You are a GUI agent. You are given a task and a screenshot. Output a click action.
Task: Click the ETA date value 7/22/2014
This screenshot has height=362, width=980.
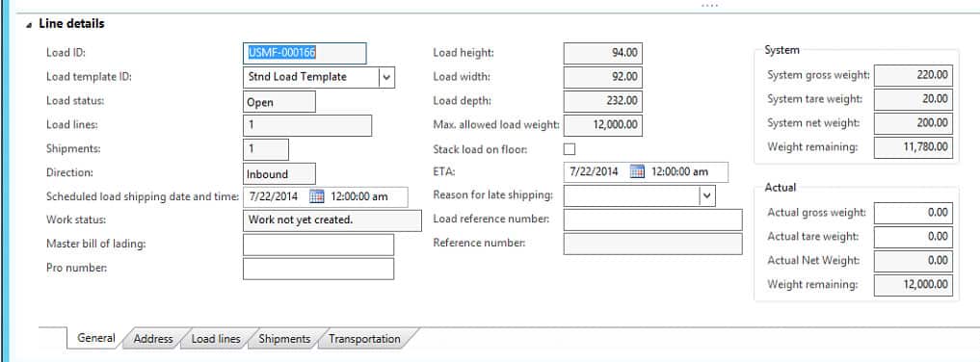point(594,171)
